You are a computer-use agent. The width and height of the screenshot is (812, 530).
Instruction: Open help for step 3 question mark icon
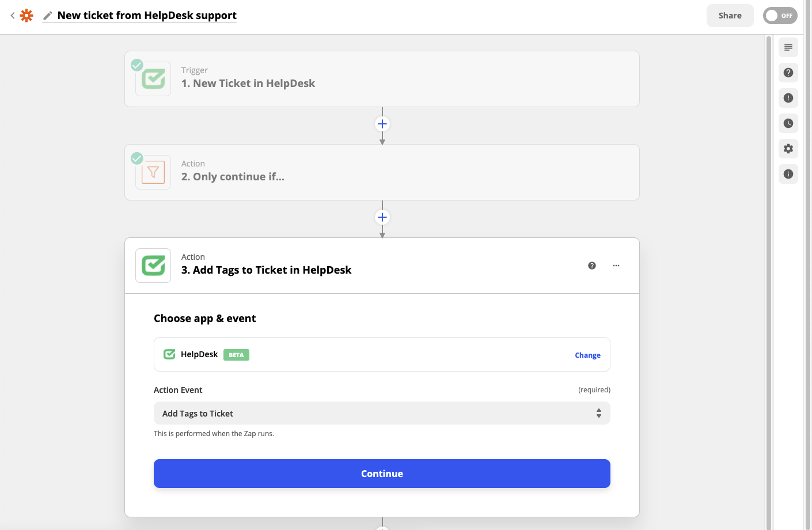[592, 266]
